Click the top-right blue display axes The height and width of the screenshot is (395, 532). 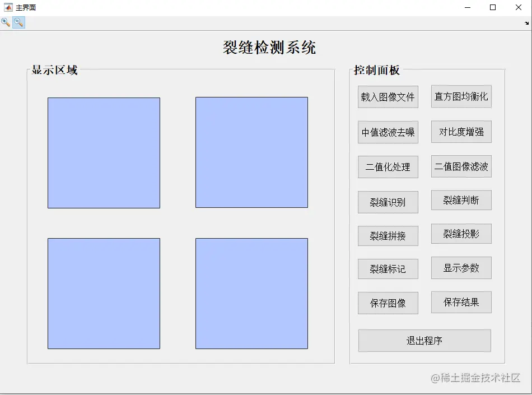pos(252,152)
